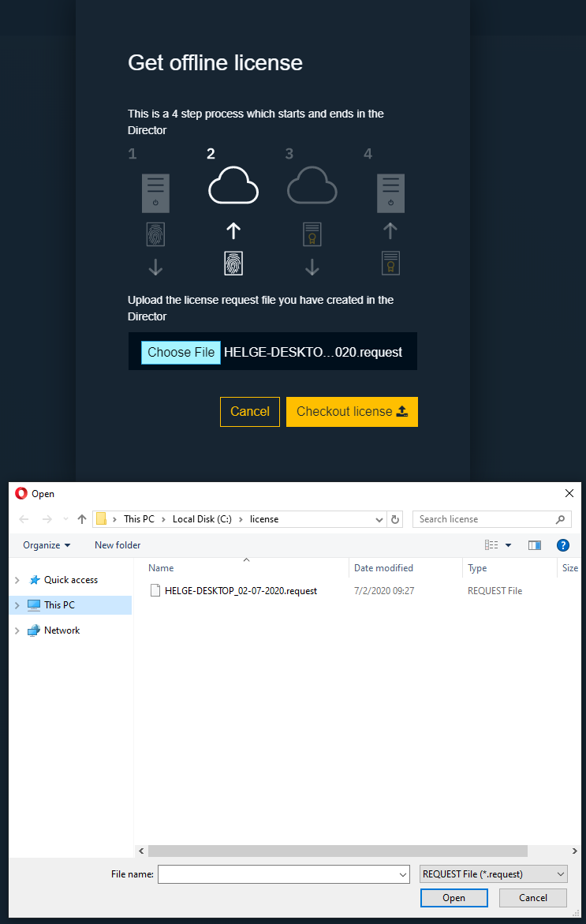Viewport: 586px width, 924px height.
Task: Open the address bar previous locations dropdown
Action: 380,519
